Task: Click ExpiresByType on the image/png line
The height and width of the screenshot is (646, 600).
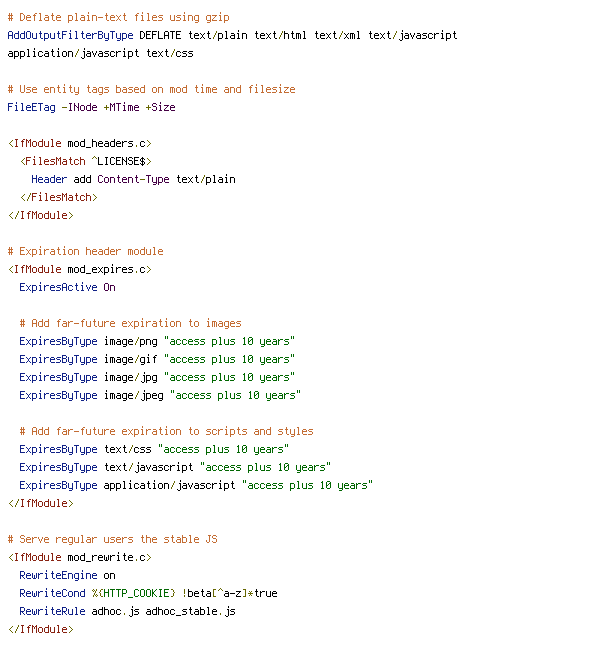Action: [x=59, y=342]
